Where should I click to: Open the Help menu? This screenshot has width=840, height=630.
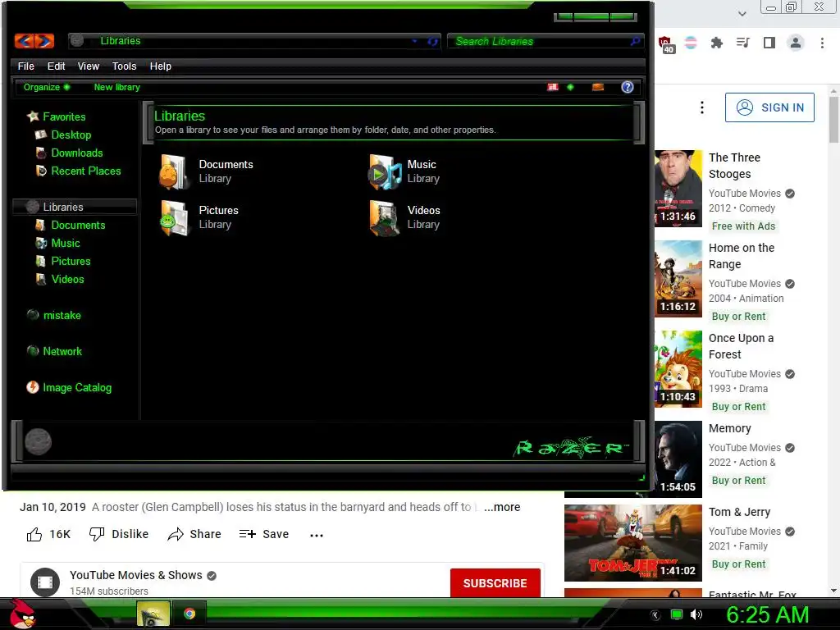click(160, 66)
